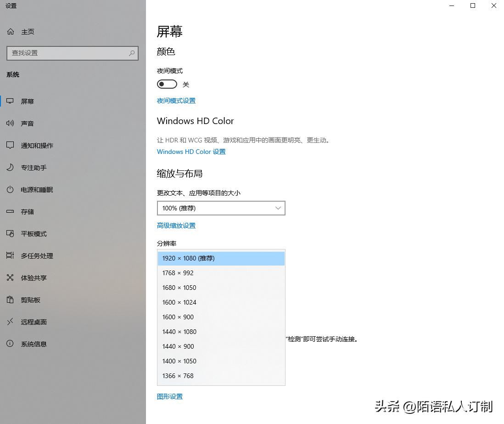Select the 远程桌面 icon

pos(10,322)
